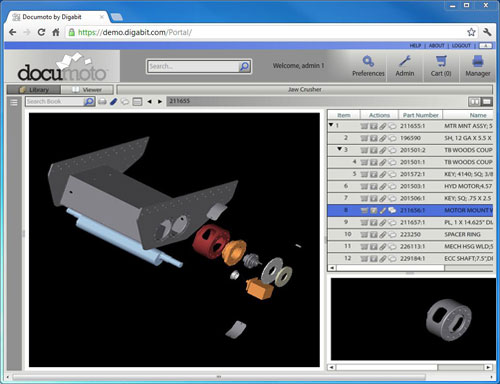500x384 pixels.
Task: Click the small button beside LOGOUT
Action: click(x=485, y=46)
